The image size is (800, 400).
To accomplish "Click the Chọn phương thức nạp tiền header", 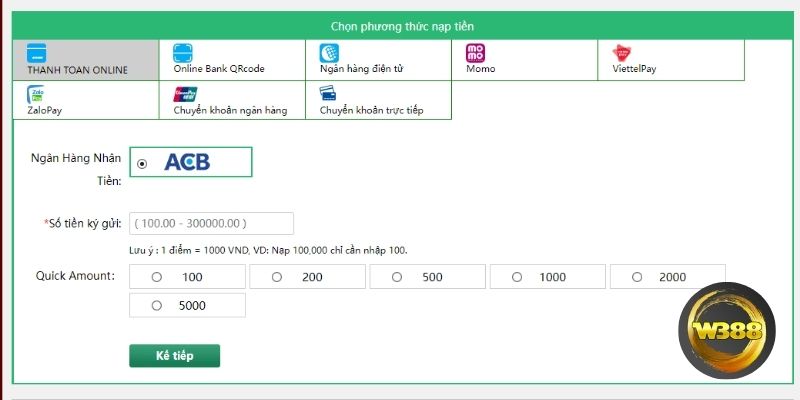I will tap(402, 27).
